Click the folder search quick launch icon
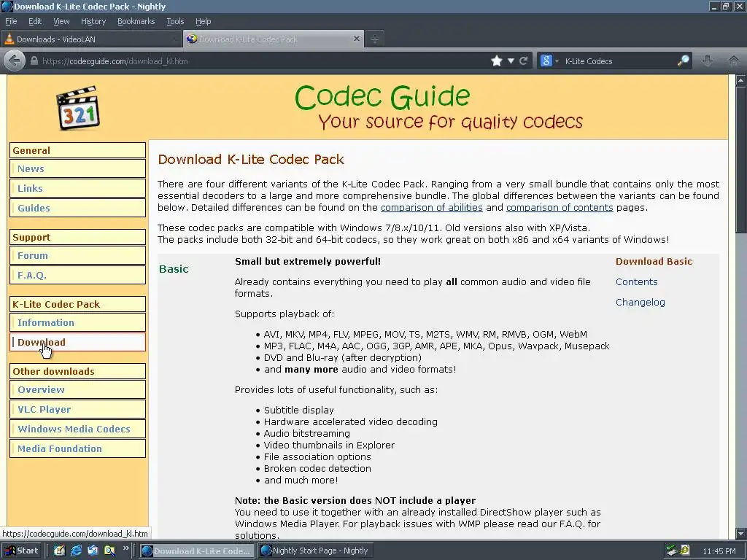Screen dimensions: 747x560 click(x=109, y=551)
